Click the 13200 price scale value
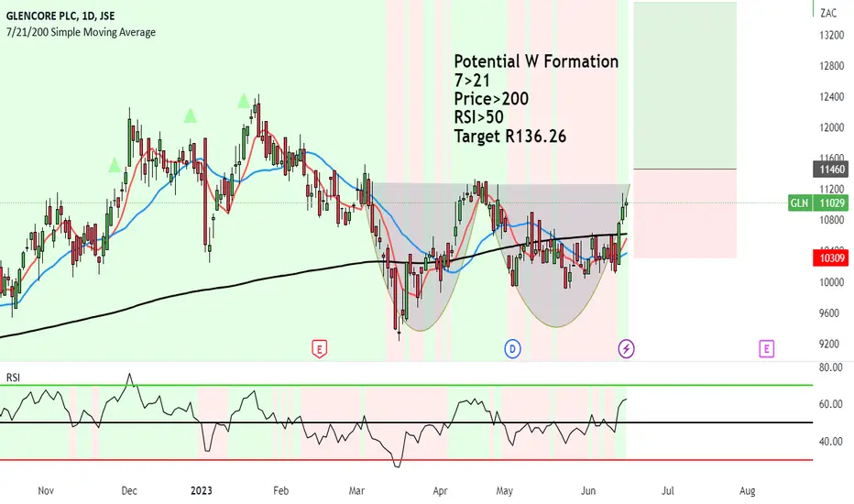 pyautogui.click(x=832, y=36)
